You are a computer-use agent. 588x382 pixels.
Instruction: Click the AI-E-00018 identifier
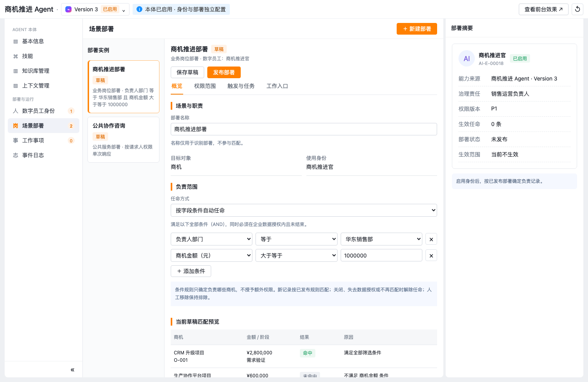(491, 63)
